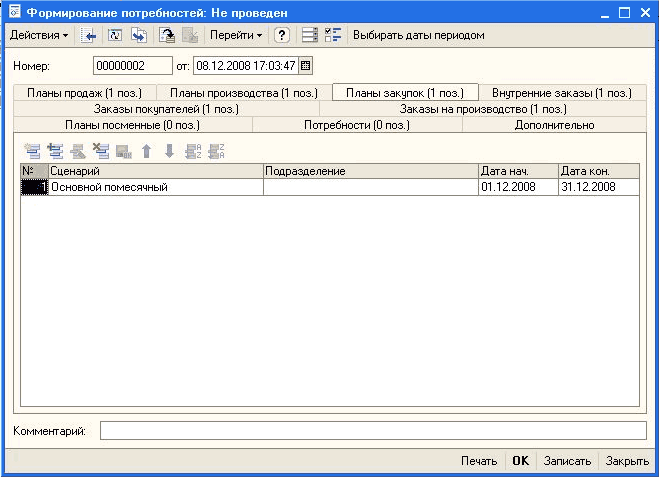Open the Действия dropdown menu
This screenshot has width=659, height=477.
(39, 35)
